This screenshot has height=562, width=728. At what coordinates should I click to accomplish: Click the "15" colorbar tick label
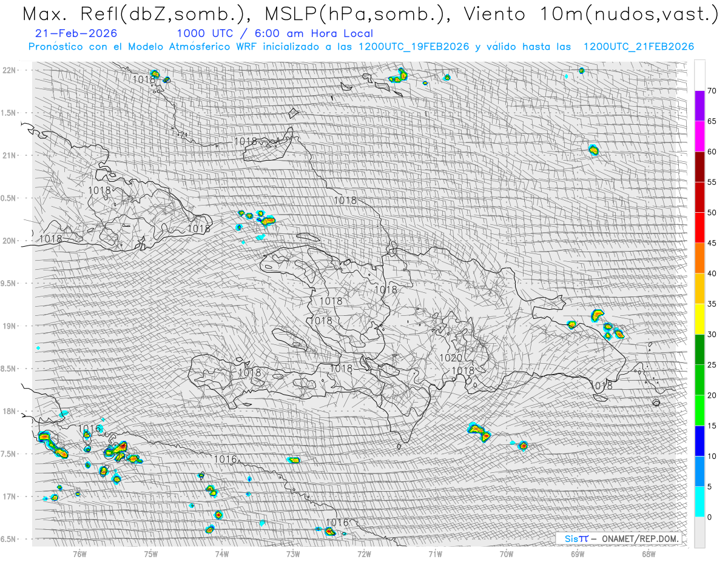[712, 426]
